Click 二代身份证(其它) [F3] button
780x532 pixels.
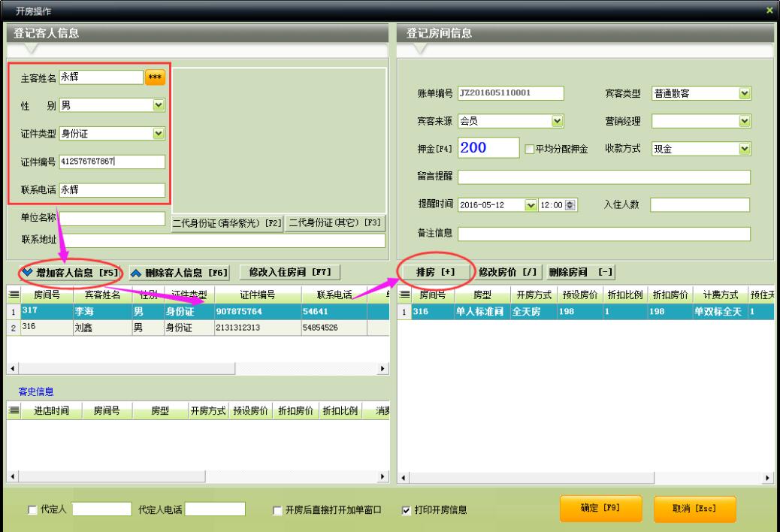(335, 222)
